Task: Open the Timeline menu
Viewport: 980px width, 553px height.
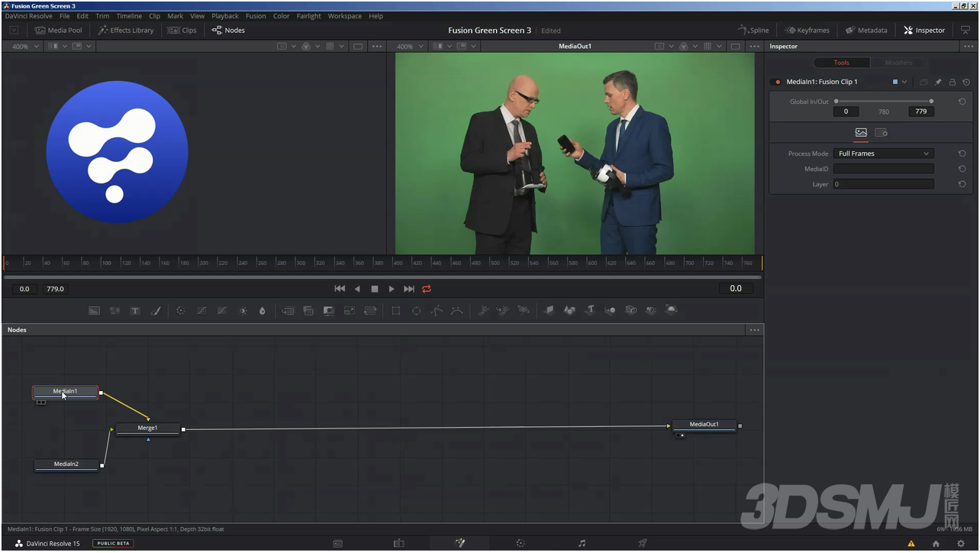Action: click(129, 16)
